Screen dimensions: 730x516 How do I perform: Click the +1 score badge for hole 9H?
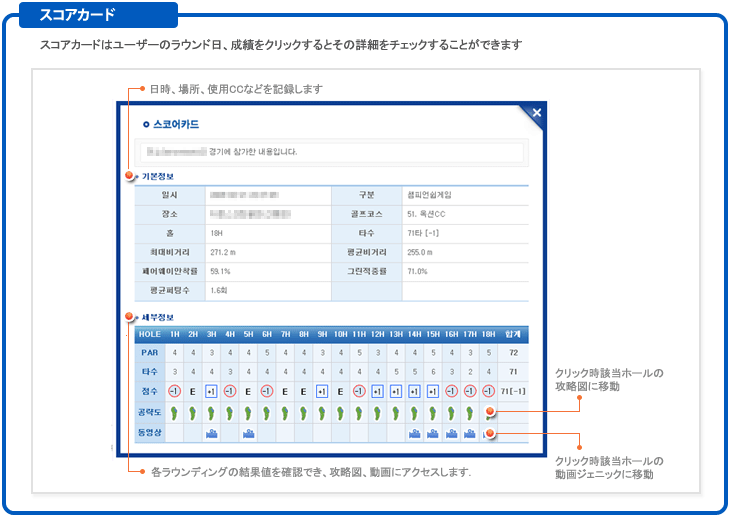coord(322,391)
